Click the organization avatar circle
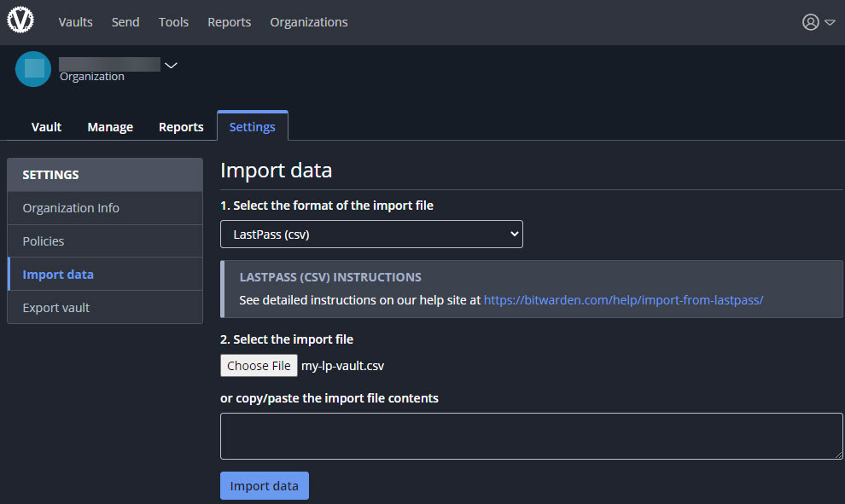Image resolution: width=845 pixels, height=504 pixels. click(x=33, y=69)
